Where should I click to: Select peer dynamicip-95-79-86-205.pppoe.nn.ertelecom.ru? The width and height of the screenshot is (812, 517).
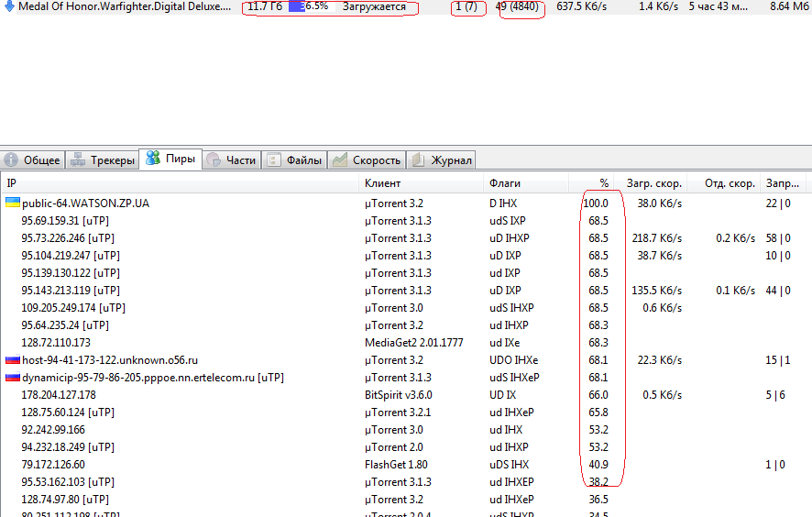tap(153, 378)
